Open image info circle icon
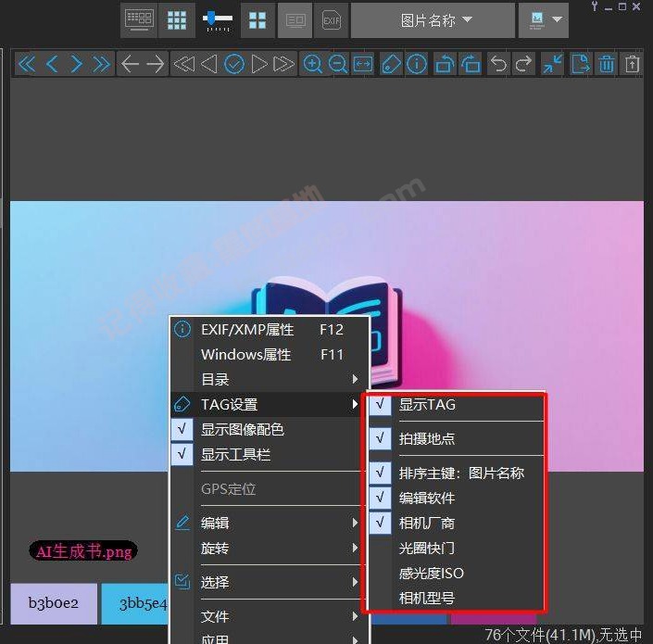 [x=417, y=64]
